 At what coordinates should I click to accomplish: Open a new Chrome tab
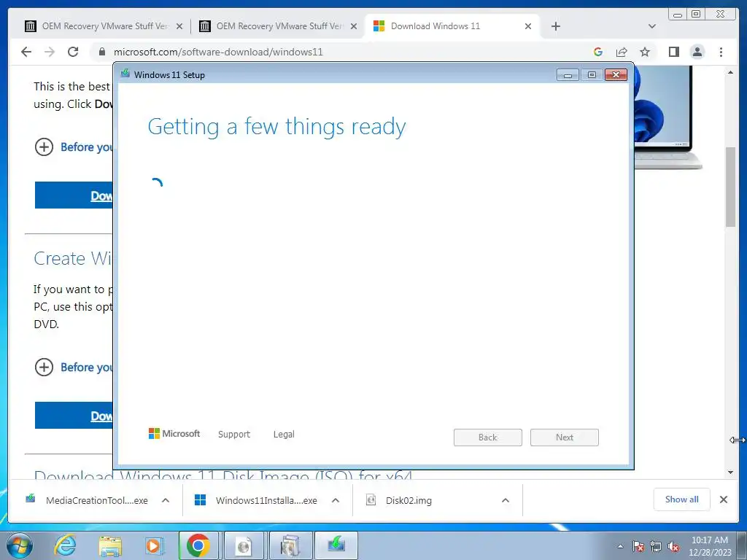555,26
